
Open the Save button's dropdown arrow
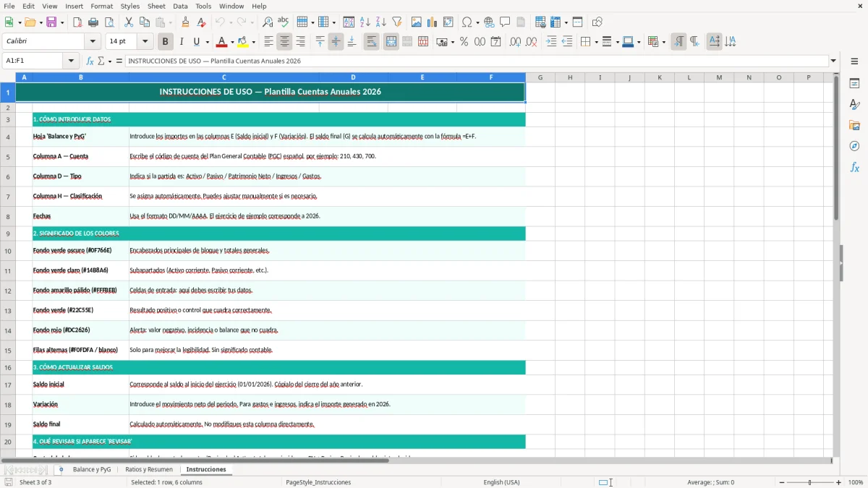point(61,22)
